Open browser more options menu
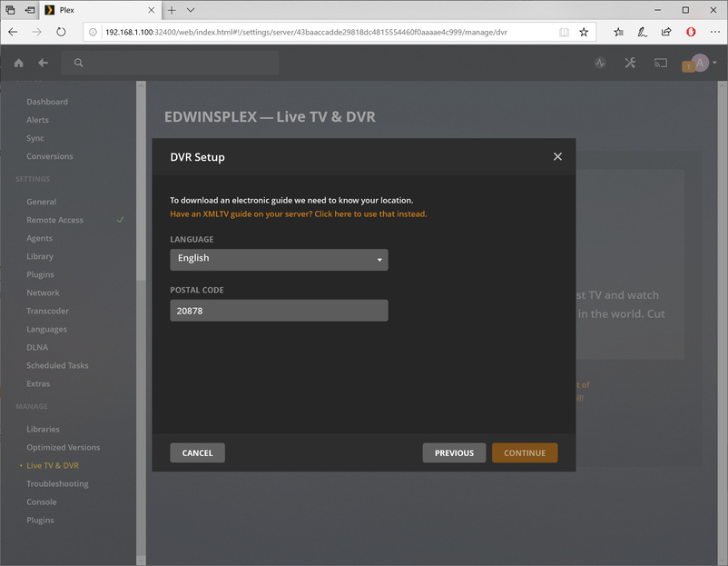Image resolution: width=728 pixels, height=566 pixels. coord(715,32)
